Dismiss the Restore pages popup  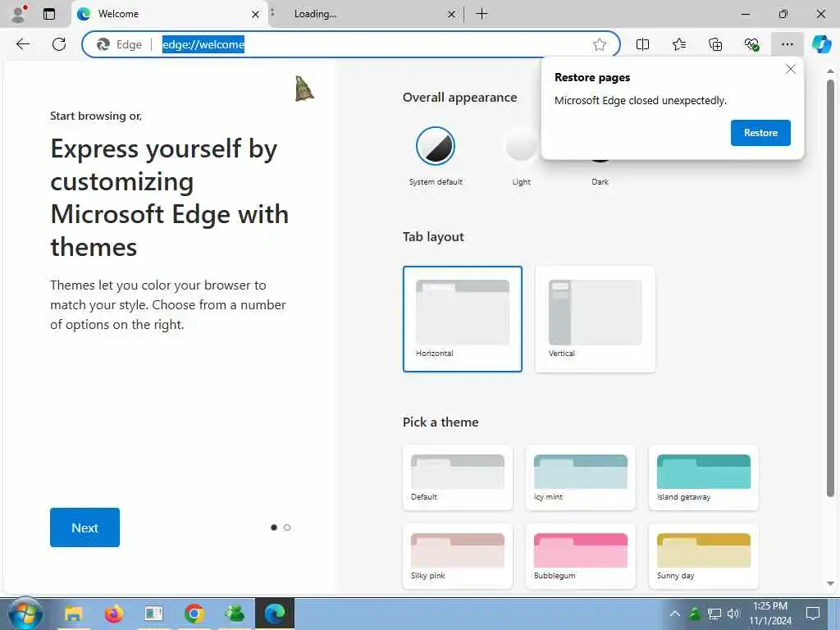(790, 69)
